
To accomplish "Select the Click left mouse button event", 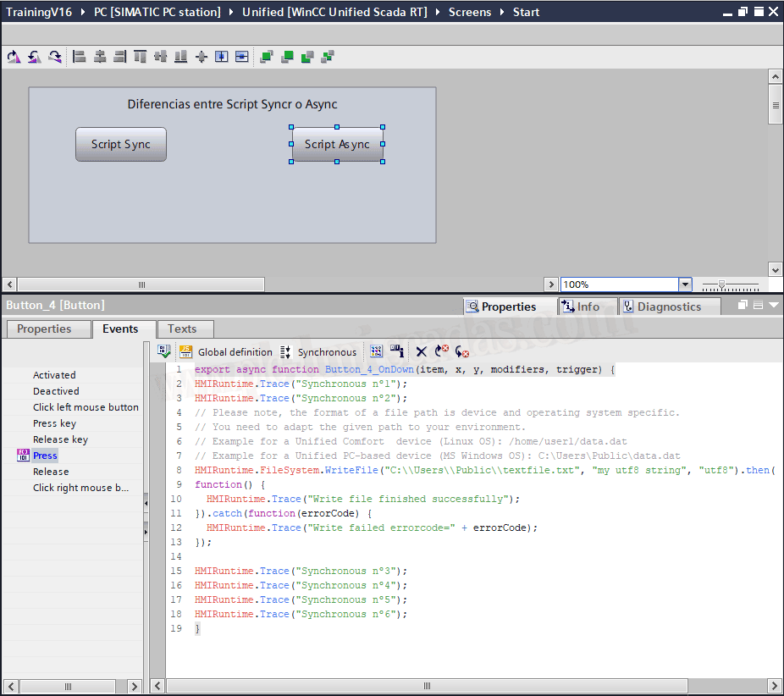I will pyautogui.click(x=86, y=407).
